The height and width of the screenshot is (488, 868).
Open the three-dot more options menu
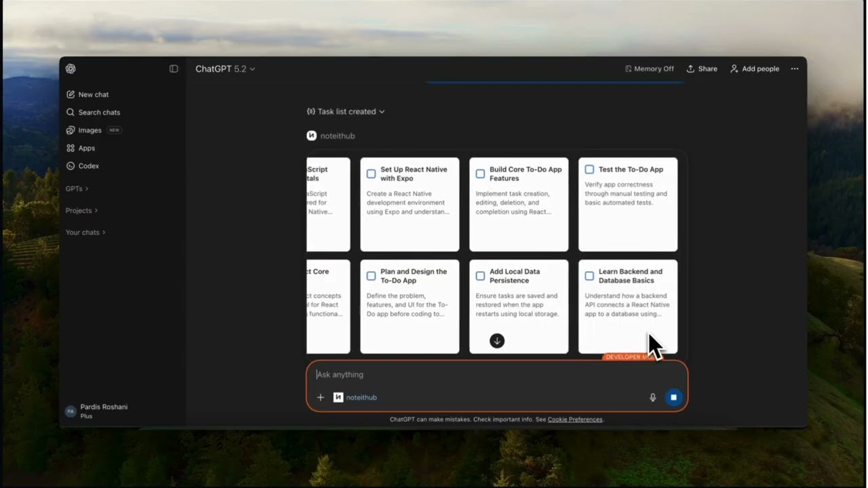tap(795, 68)
